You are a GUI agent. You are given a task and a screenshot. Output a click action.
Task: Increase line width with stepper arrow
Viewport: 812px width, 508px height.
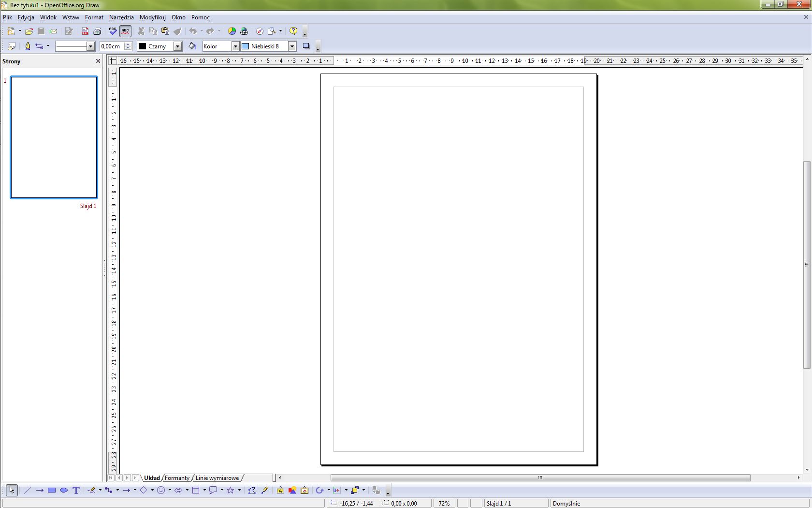pos(128,44)
